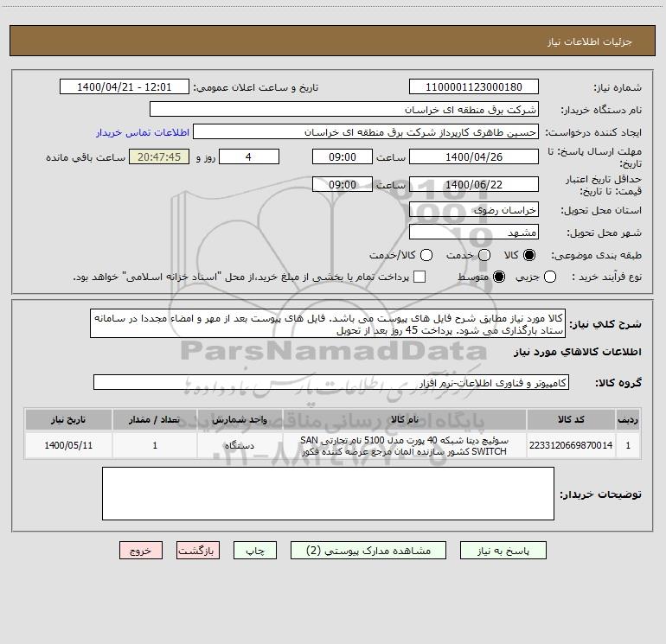The image size is (666, 644).
Task: Click goods group field کامپیوتر و فناوری اطلاعات
Action: (x=331, y=382)
